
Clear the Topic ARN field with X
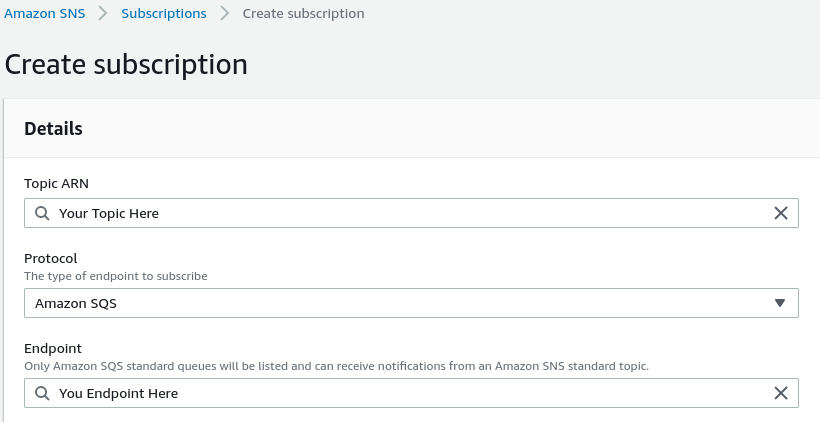781,213
